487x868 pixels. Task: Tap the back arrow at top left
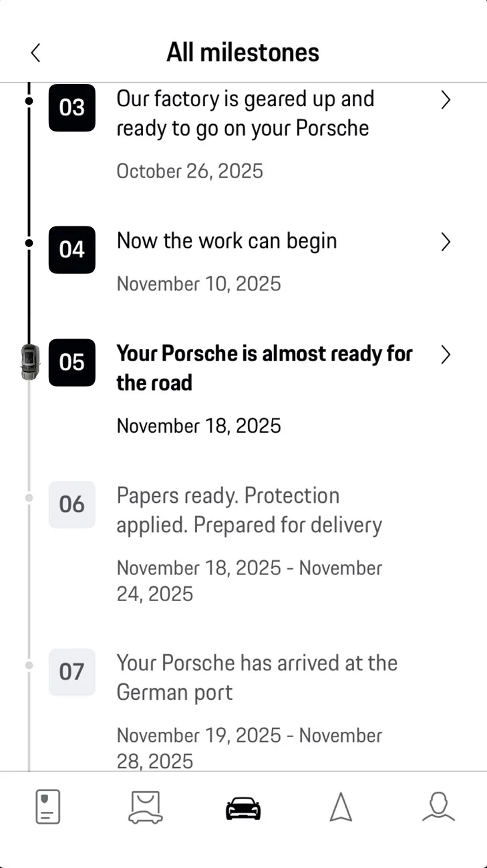[x=35, y=52]
